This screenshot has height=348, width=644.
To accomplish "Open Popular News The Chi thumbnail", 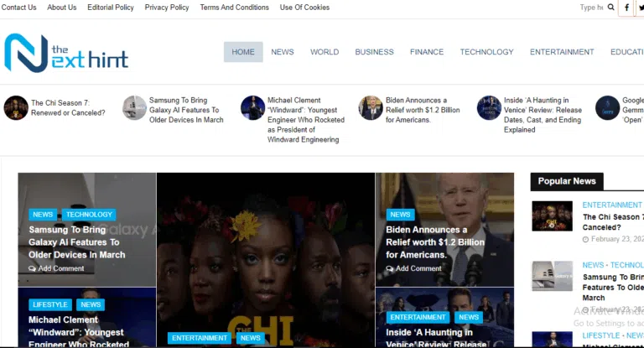I will coord(552,216).
